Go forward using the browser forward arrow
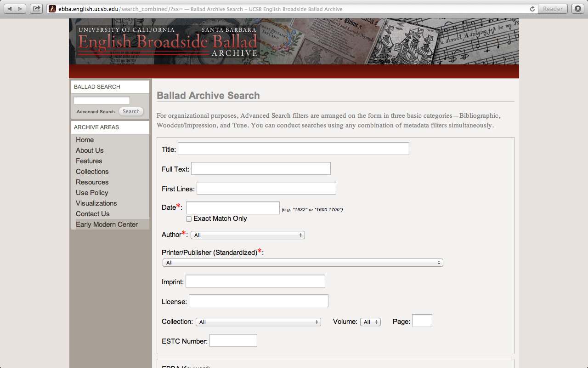Image resolution: width=588 pixels, height=368 pixels. (21, 9)
